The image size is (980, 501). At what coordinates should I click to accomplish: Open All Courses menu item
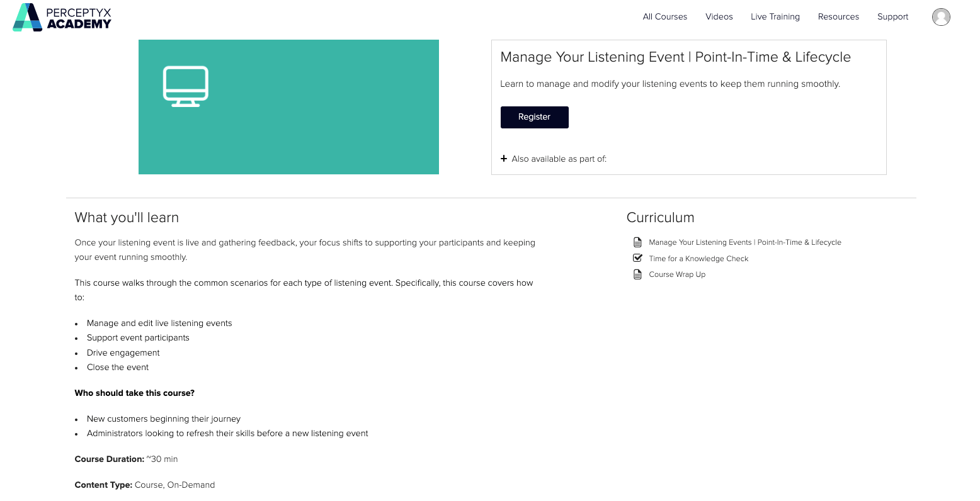click(664, 17)
